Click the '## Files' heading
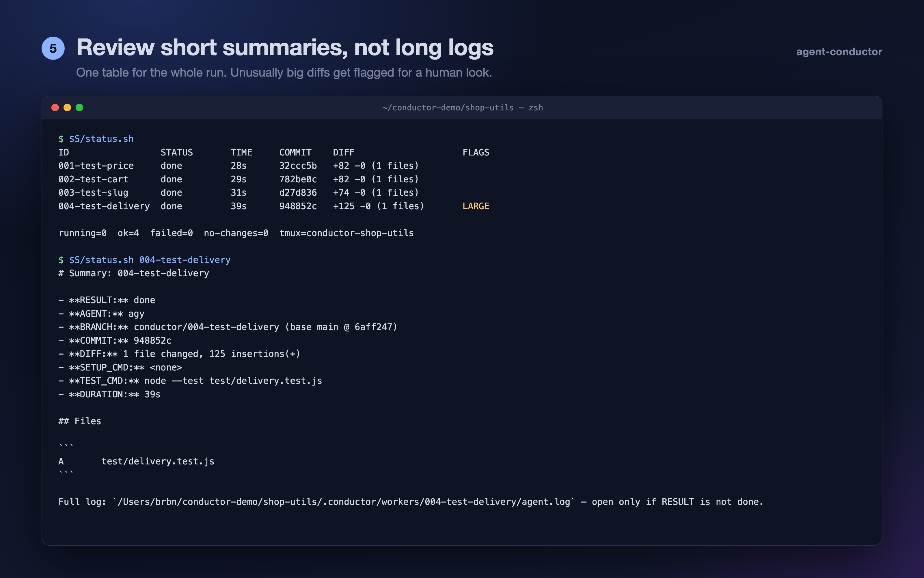The height and width of the screenshot is (578, 924). (80, 421)
